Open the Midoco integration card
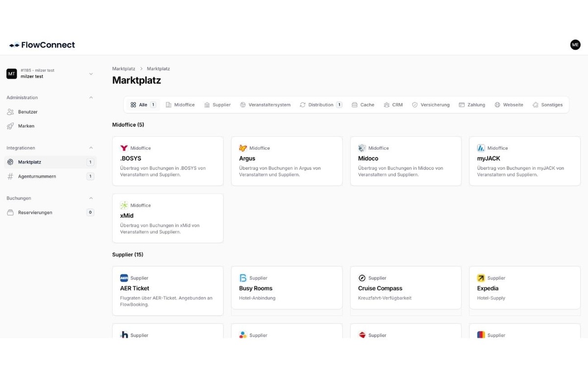Viewport: 588px width, 373px height. (405, 161)
